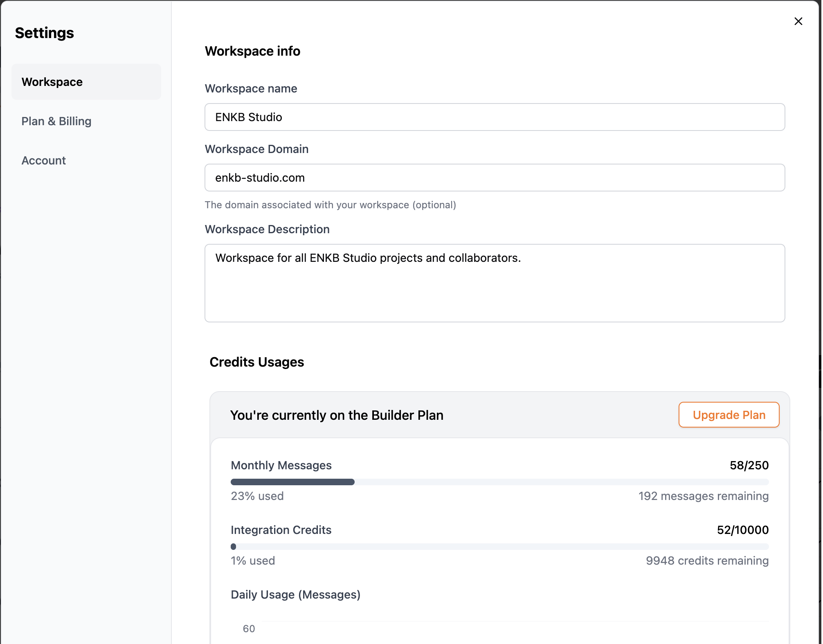
Task: Click the 192 messages remaining text
Action: click(x=703, y=496)
